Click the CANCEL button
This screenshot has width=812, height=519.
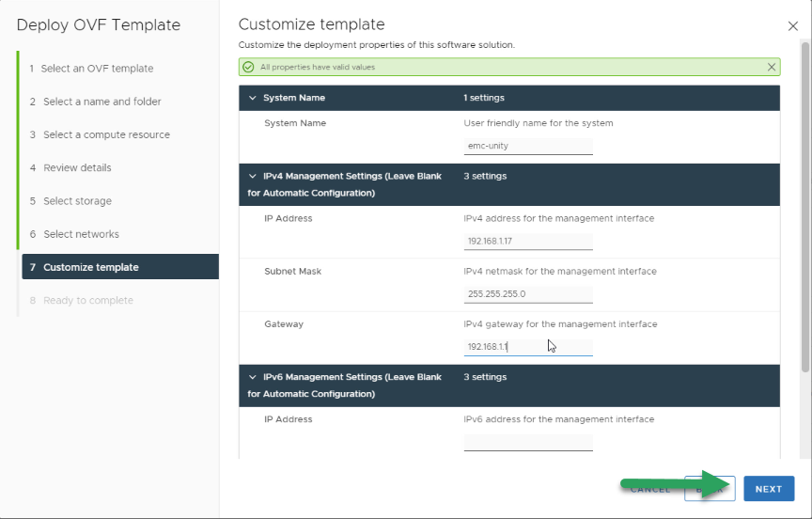coord(650,489)
